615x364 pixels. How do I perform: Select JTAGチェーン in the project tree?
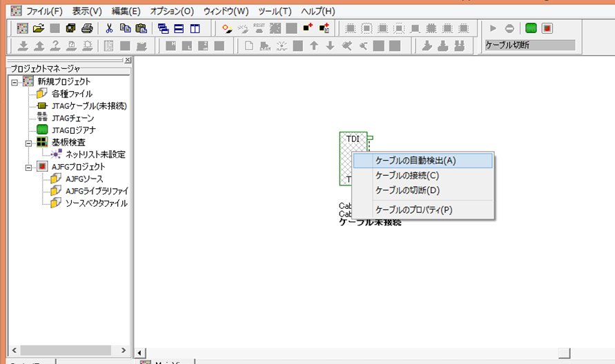[72, 118]
